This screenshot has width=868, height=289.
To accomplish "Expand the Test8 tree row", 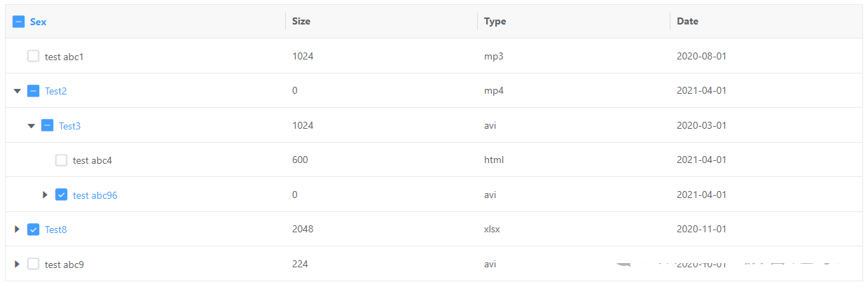I will coord(18,229).
